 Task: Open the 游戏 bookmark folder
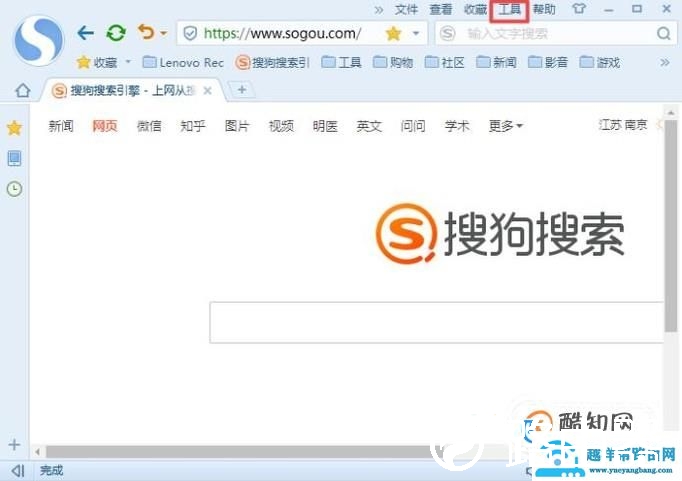click(x=600, y=63)
